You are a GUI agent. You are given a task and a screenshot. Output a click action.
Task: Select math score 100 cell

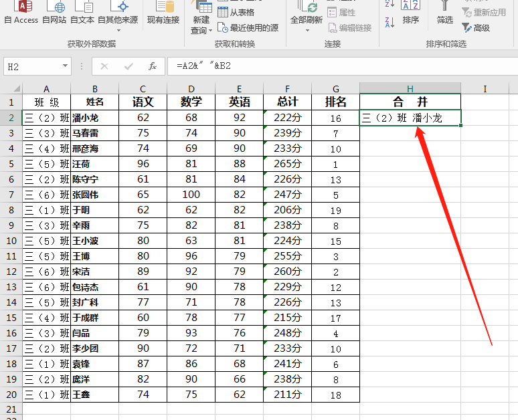(x=191, y=195)
